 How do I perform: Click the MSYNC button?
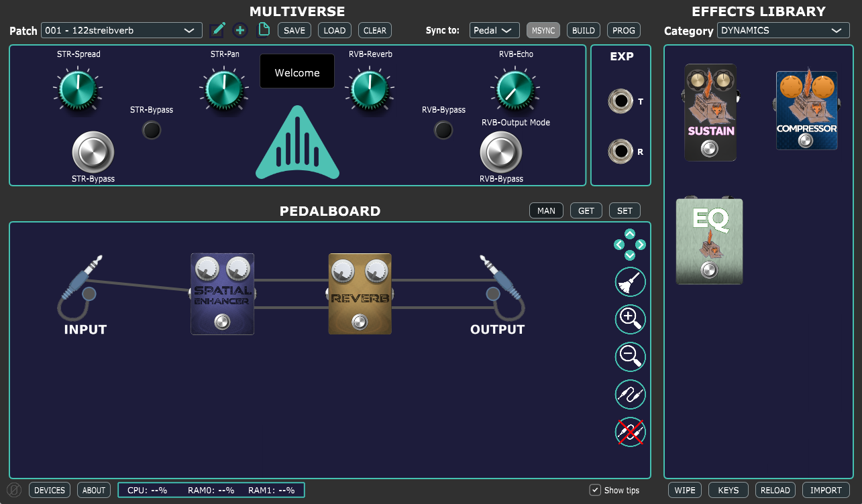point(543,30)
